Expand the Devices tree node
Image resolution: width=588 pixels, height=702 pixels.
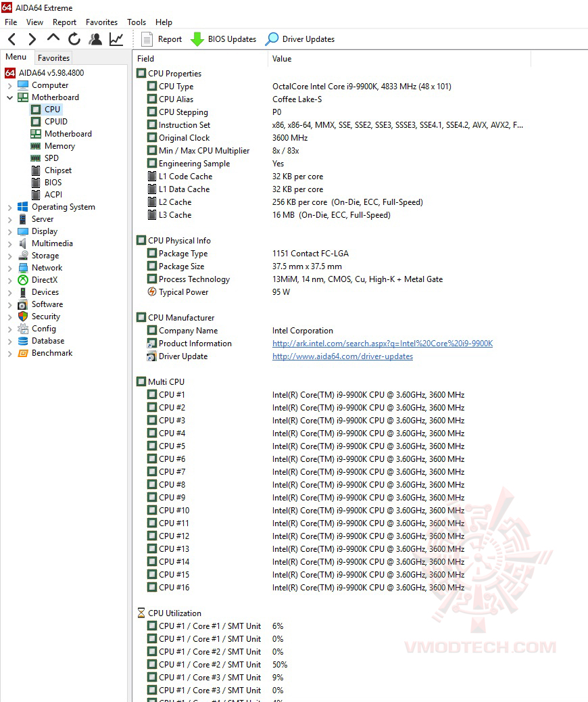(x=10, y=292)
